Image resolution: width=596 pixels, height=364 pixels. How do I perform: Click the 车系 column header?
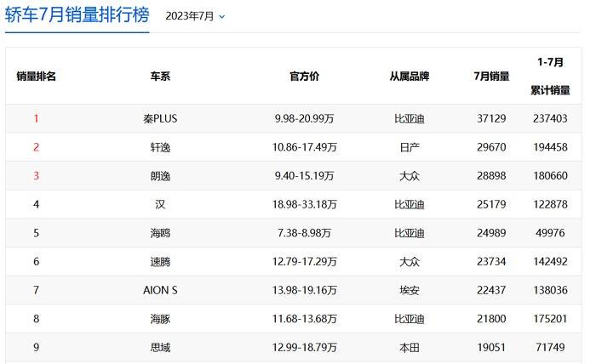[160, 77]
